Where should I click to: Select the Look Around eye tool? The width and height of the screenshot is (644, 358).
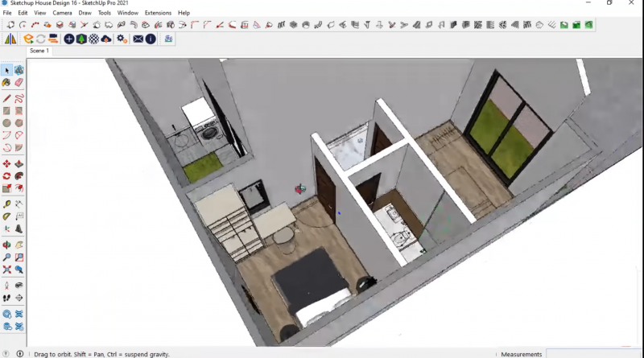coord(19,286)
